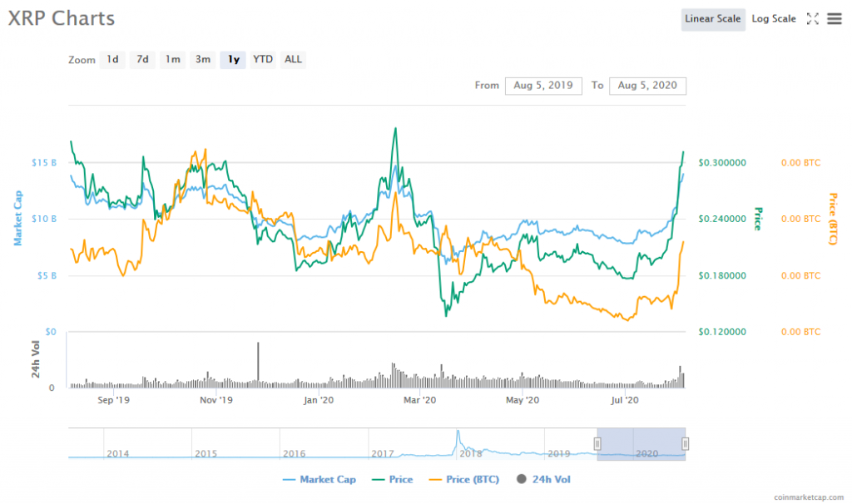Edit the To date field
This screenshot has height=504, width=852.
tap(647, 86)
